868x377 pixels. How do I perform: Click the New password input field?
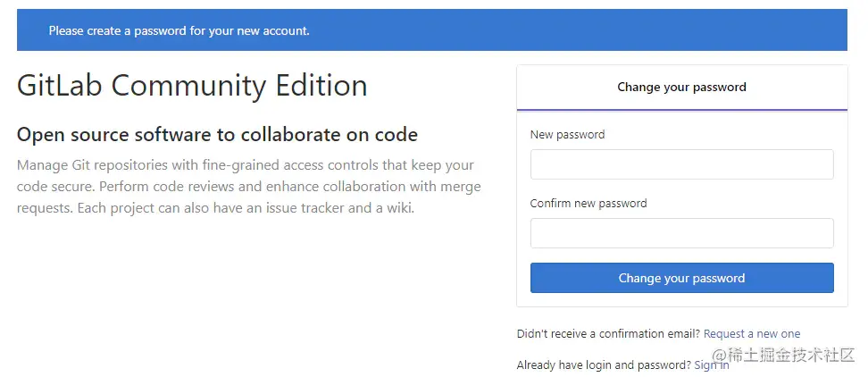tap(681, 164)
